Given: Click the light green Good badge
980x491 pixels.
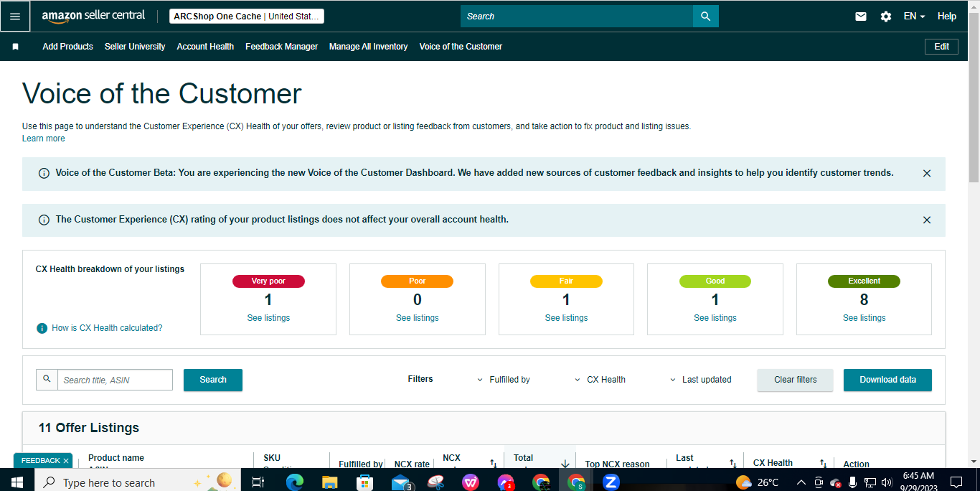Looking at the screenshot, I should 715,281.
